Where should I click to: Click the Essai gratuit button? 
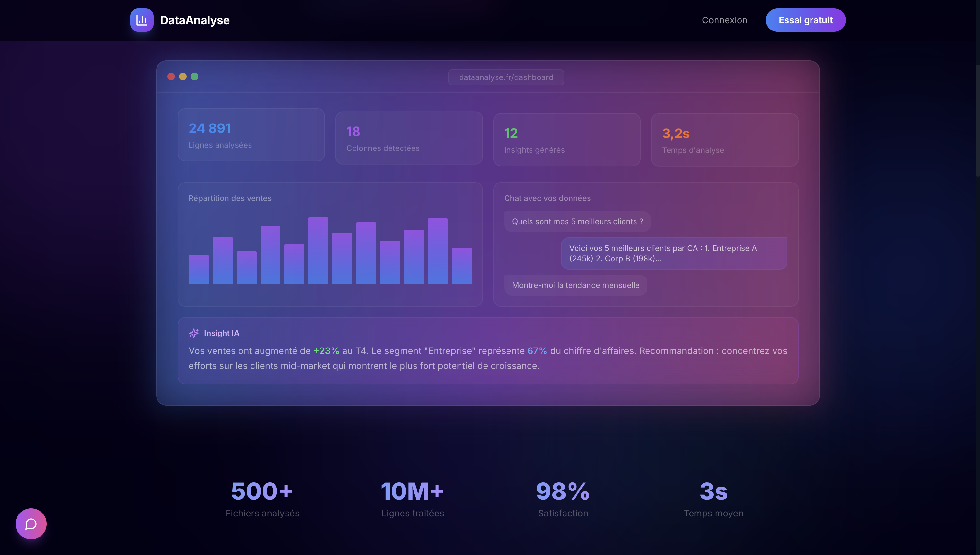pos(806,20)
